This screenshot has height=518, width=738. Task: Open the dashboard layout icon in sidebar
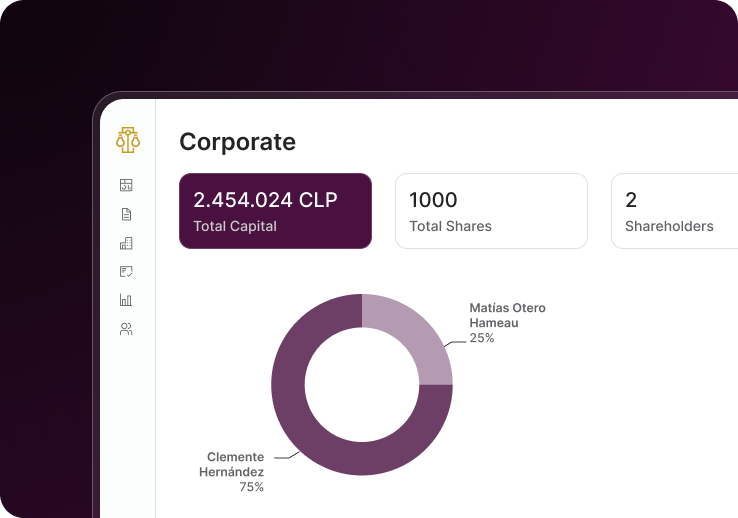[126, 185]
